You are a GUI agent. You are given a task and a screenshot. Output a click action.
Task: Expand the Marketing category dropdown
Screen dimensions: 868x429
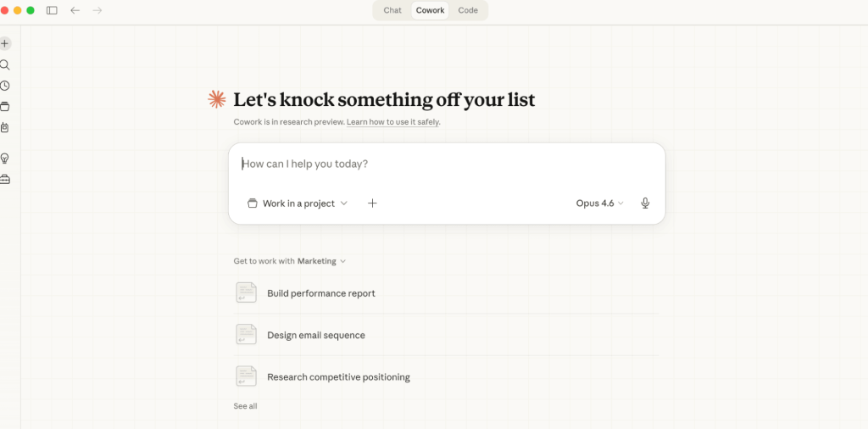point(321,261)
